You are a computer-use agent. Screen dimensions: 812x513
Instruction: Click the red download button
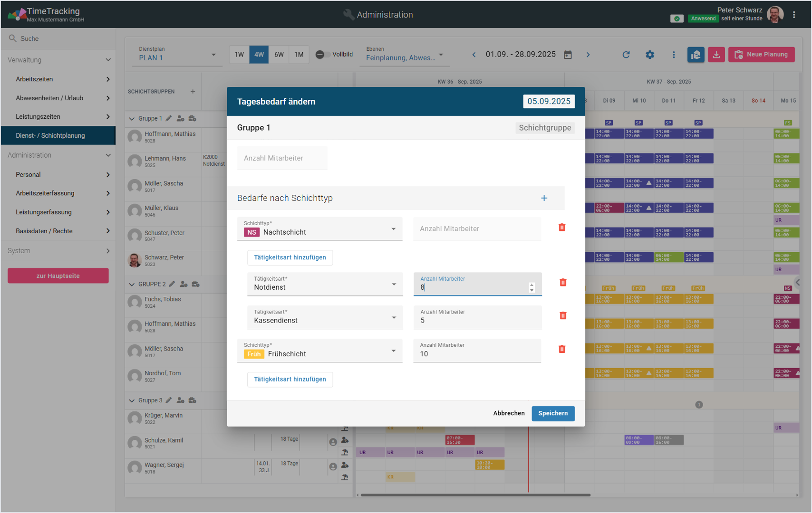click(x=716, y=55)
